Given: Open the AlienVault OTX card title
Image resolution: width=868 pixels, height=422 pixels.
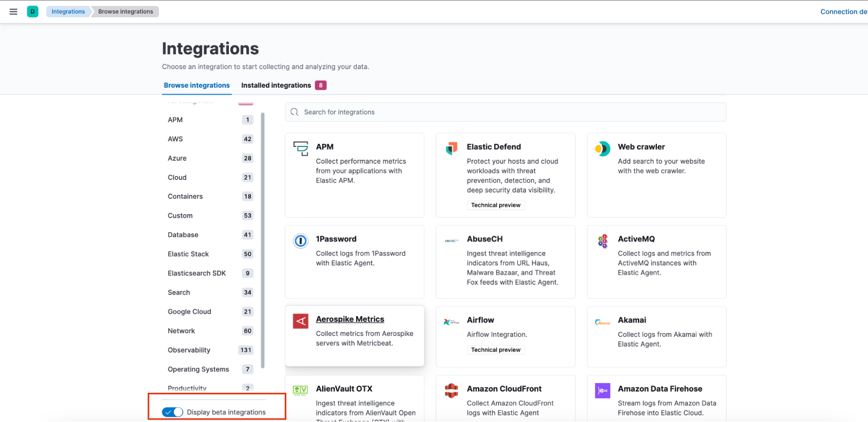Looking at the screenshot, I should (x=344, y=389).
